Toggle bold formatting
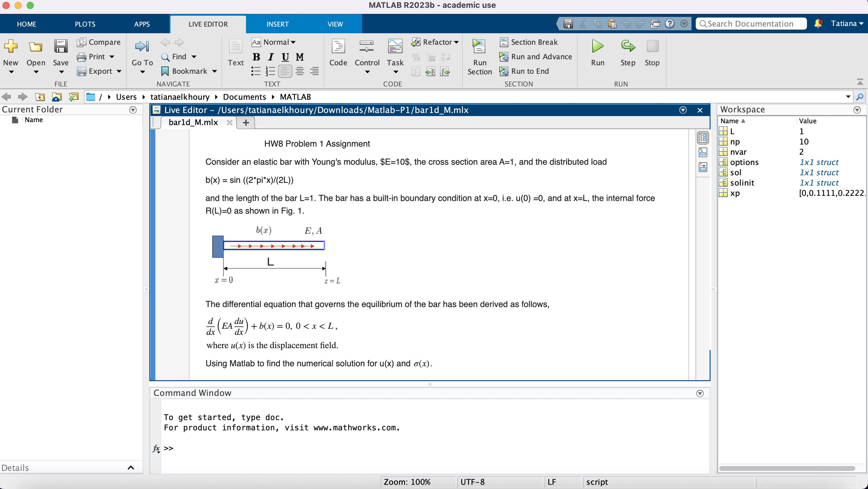This screenshot has height=489, width=868. point(256,57)
